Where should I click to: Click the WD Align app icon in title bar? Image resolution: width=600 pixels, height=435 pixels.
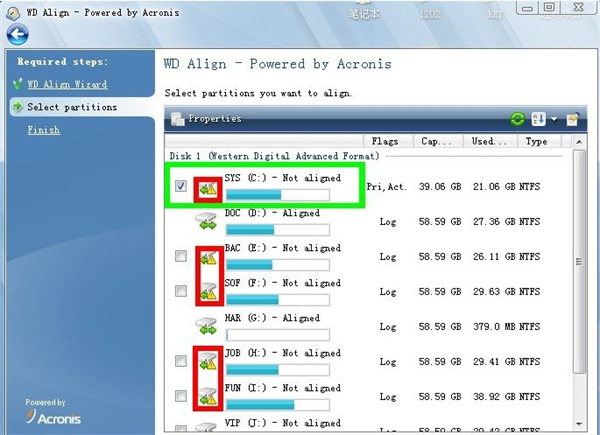[13, 13]
